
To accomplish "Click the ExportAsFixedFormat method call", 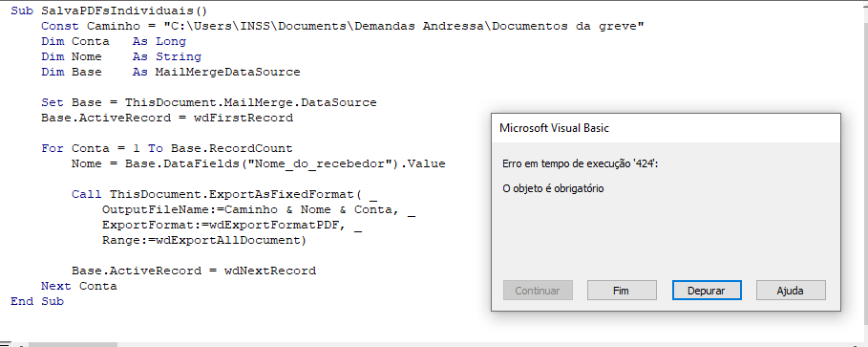I will tap(231, 195).
